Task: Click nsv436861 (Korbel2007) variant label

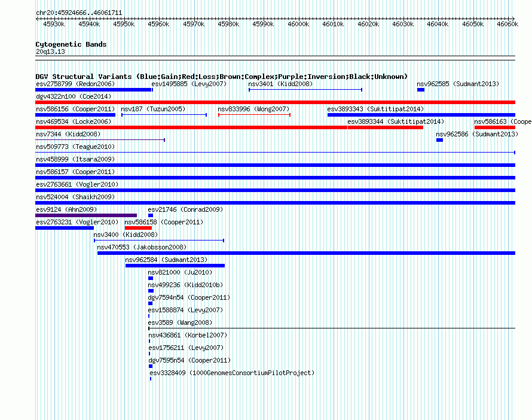Action: [188, 335]
